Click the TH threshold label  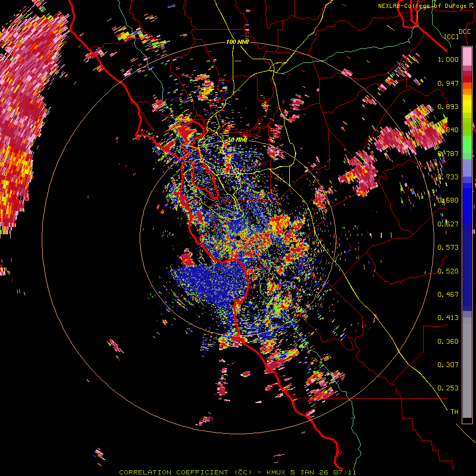454,412
